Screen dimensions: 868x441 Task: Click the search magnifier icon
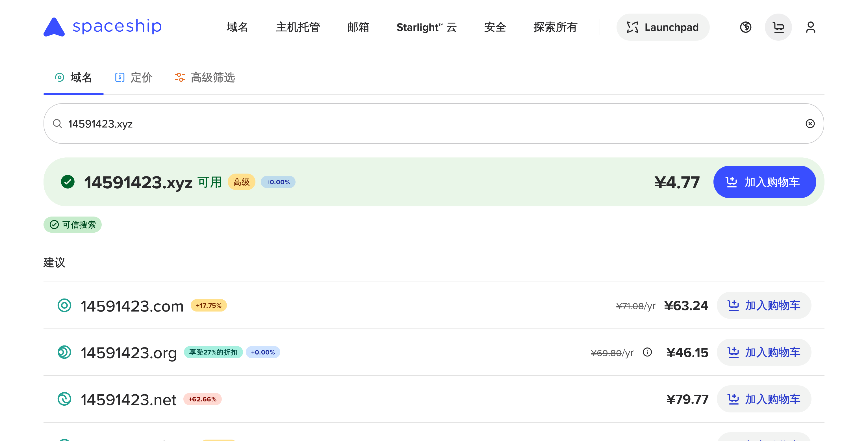(x=57, y=124)
